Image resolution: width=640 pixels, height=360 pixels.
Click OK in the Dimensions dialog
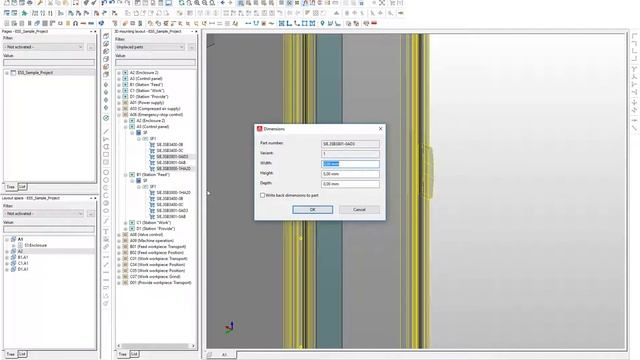313,209
